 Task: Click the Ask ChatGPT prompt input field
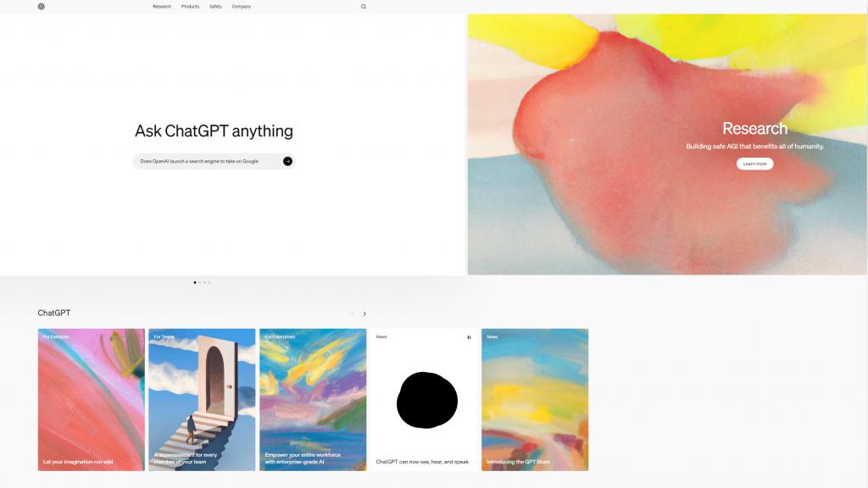[x=209, y=161]
